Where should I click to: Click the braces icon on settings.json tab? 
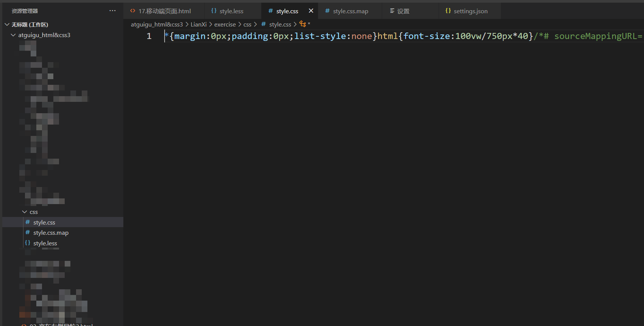(x=448, y=11)
